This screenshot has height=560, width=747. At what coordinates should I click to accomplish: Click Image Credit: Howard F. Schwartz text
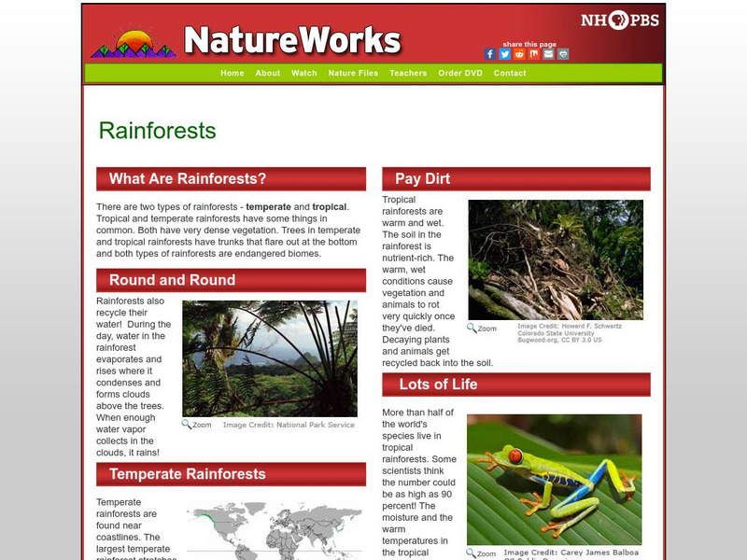(x=570, y=326)
